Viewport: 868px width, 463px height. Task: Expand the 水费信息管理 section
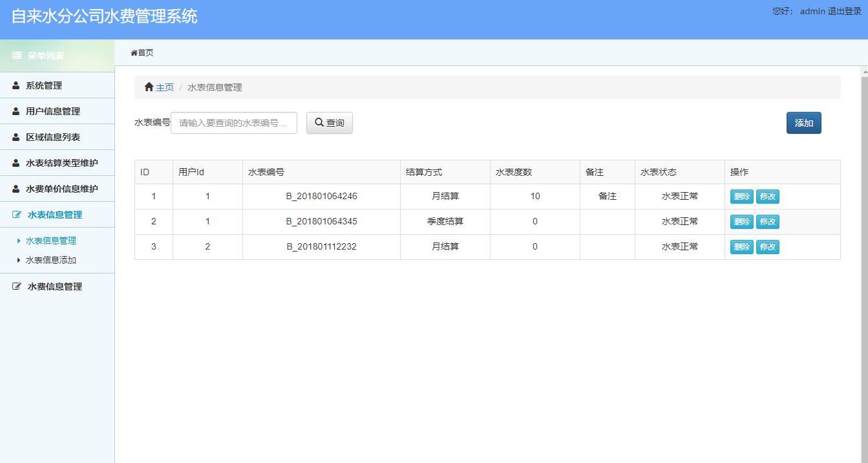point(53,286)
